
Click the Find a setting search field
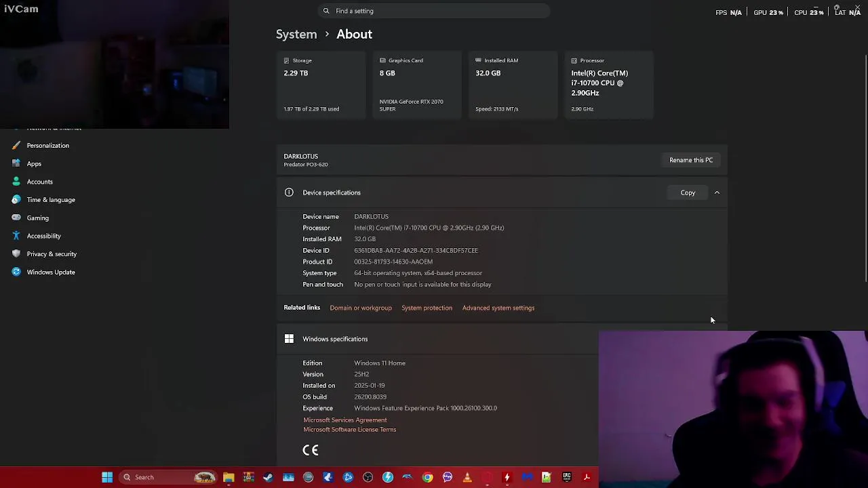pos(434,11)
